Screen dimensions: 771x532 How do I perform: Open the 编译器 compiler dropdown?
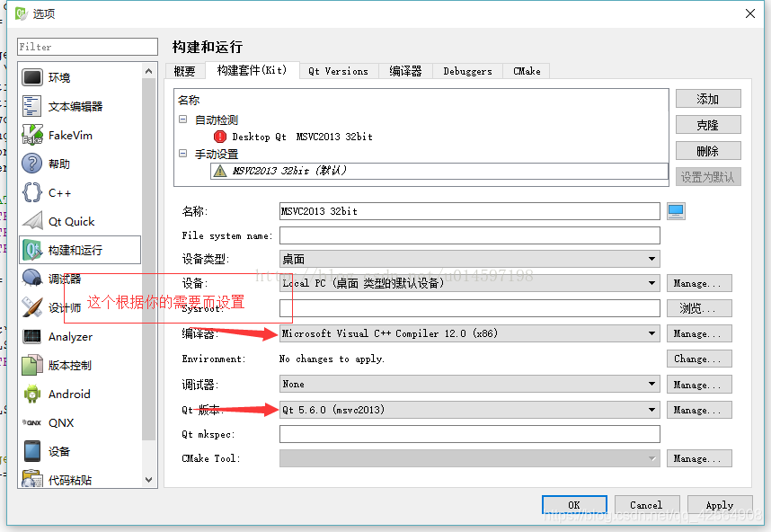point(470,333)
